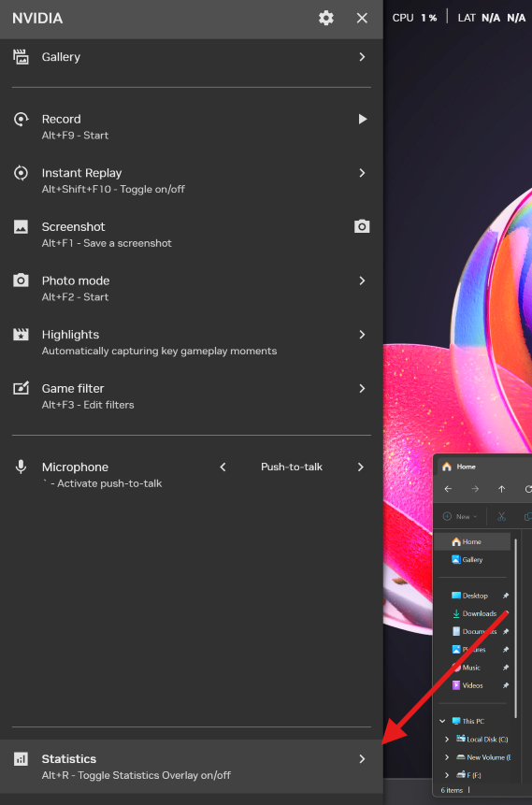Viewport: 532px width, 805px height.
Task: Click the pin icon beside Videos
Action: pos(506,685)
